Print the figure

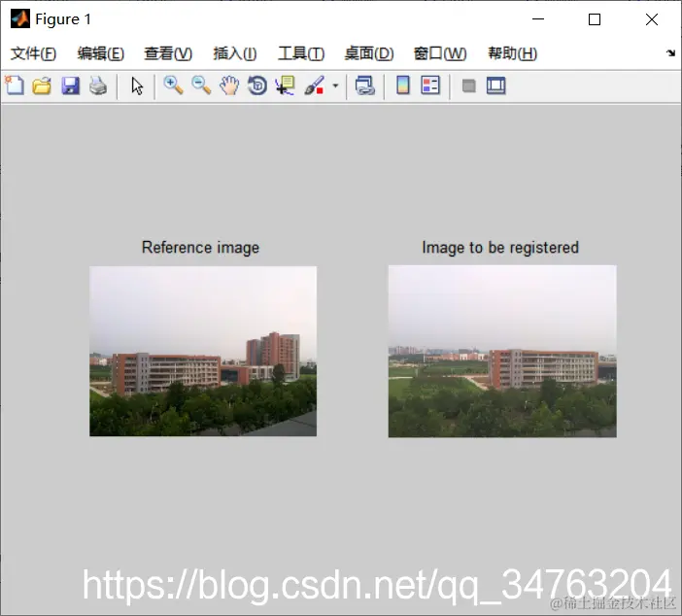pos(98,86)
